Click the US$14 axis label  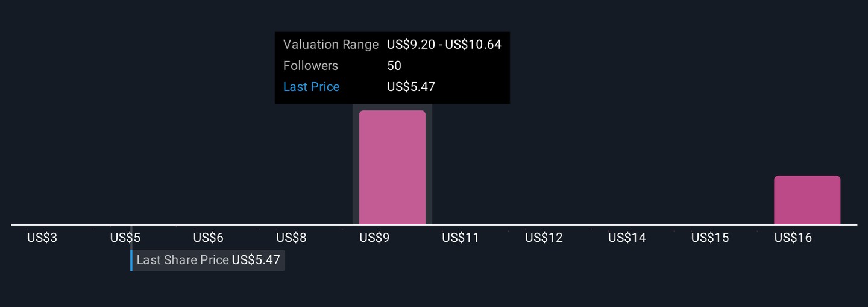coord(627,238)
